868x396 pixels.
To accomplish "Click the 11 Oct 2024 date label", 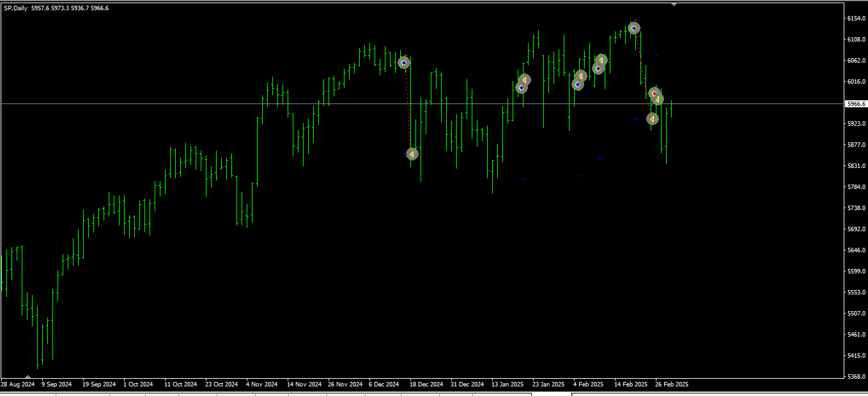I will [181, 385].
